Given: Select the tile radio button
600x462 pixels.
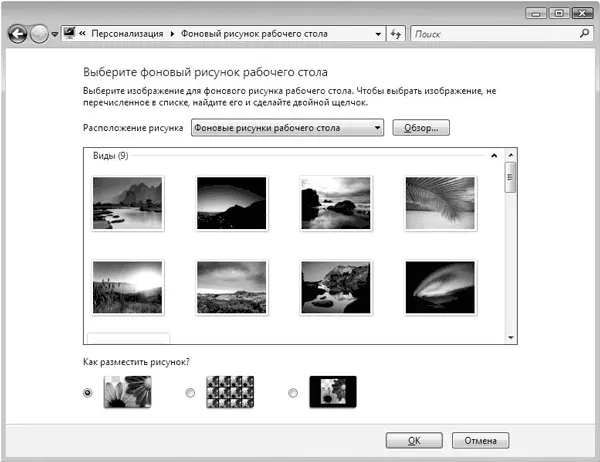Looking at the screenshot, I should (x=190, y=393).
